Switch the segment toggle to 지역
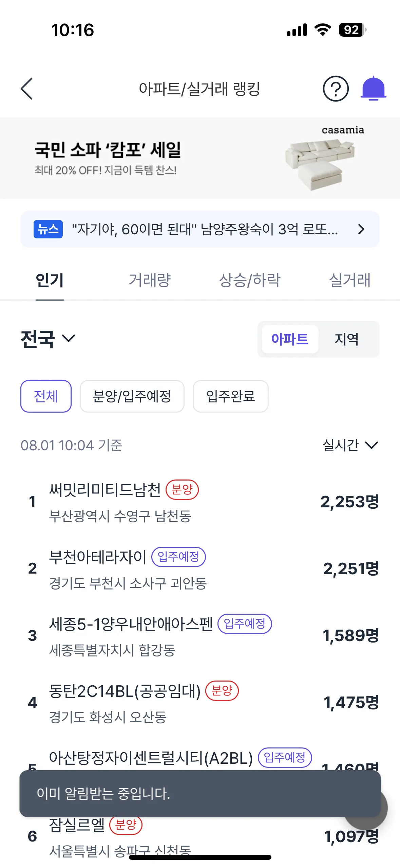The height and width of the screenshot is (868, 400). click(346, 339)
